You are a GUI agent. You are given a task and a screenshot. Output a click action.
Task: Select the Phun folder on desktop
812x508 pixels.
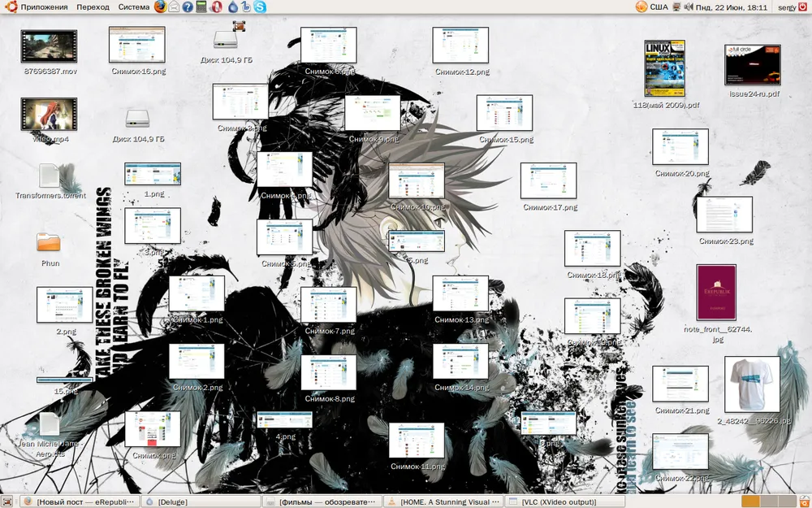[x=49, y=243]
